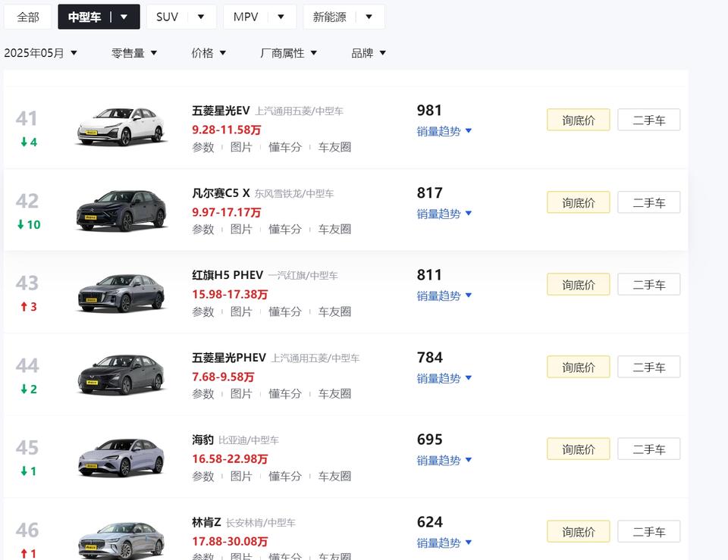
Task: Open the 价格 filter dropdown
Action: point(209,53)
